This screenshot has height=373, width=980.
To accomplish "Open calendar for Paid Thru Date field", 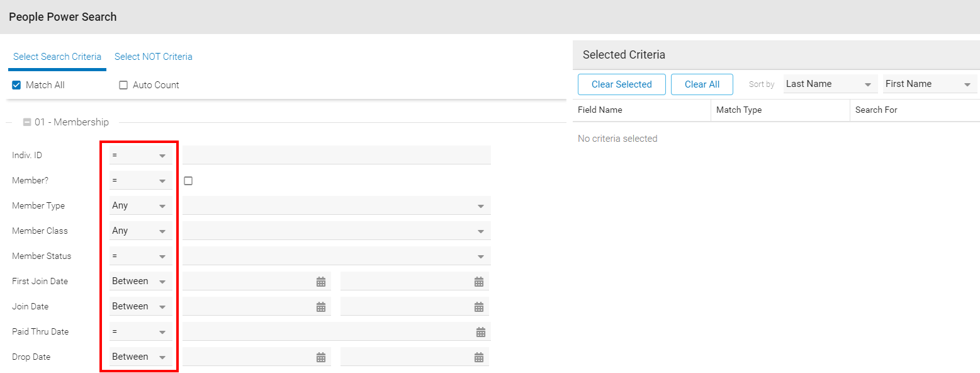I will click(x=481, y=332).
